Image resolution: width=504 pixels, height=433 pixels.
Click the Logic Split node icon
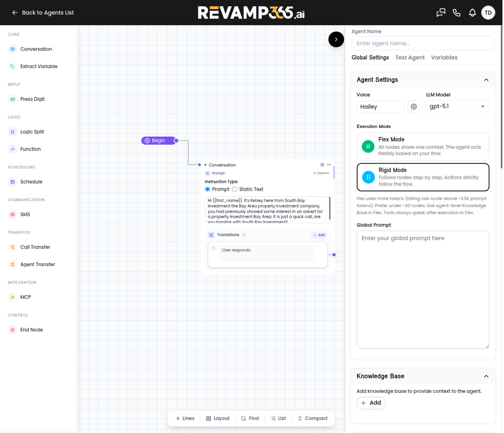tap(12, 132)
